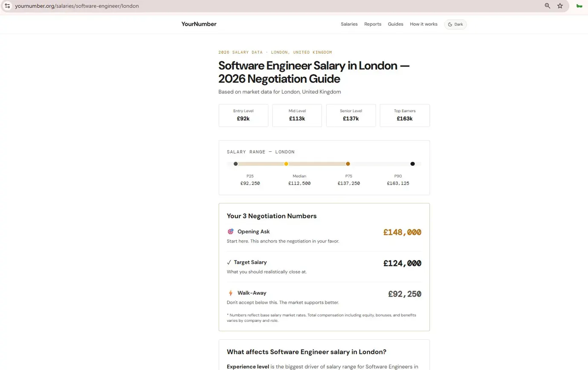Click 'Your 3 Negotiation Numbers' heading
This screenshot has height=370, width=588.
272,216
